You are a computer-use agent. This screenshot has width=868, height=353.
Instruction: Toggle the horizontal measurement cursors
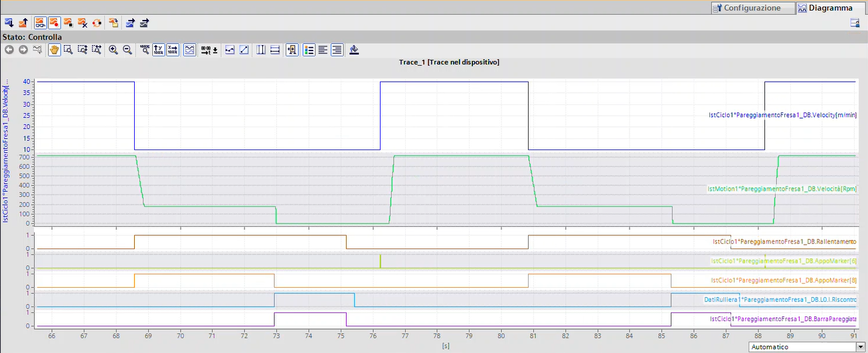(275, 50)
